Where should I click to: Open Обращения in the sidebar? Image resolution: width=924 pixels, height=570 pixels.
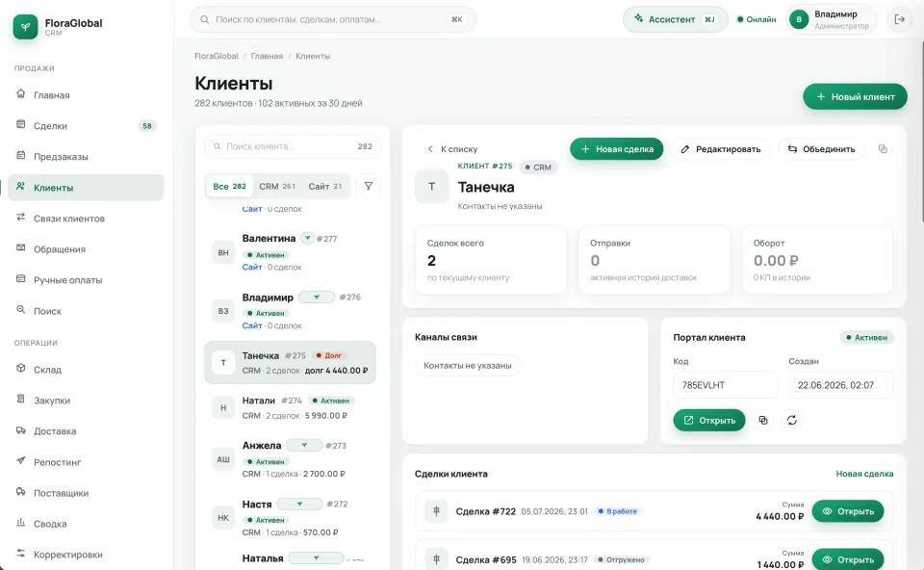click(x=86, y=249)
